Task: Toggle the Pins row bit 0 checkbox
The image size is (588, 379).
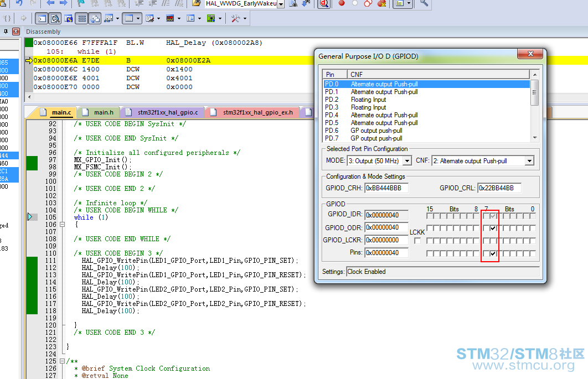Action: pyautogui.click(x=533, y=253)
